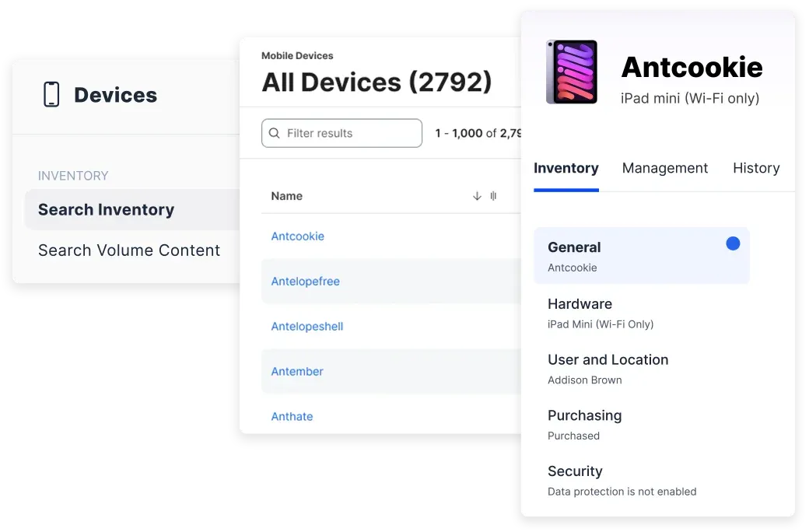Viewport: 809px width, 532px height.
Task: Switch to the History tab
Action: click(756, 168)
